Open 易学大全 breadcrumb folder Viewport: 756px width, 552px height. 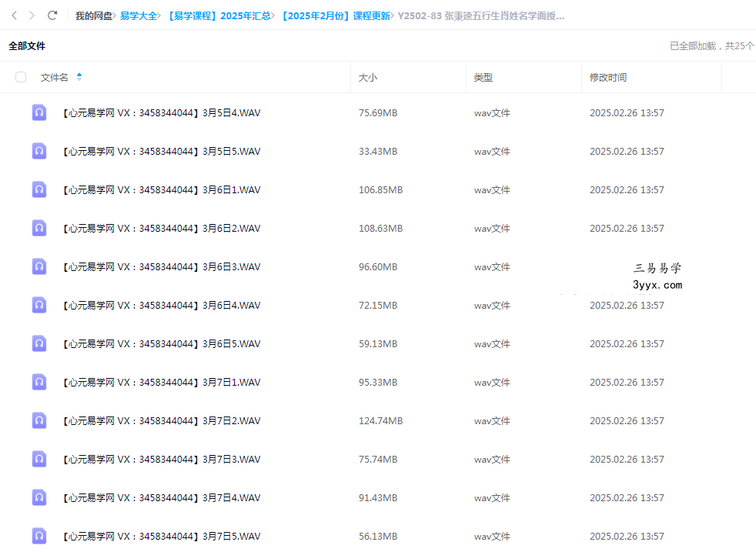point(139,16)
